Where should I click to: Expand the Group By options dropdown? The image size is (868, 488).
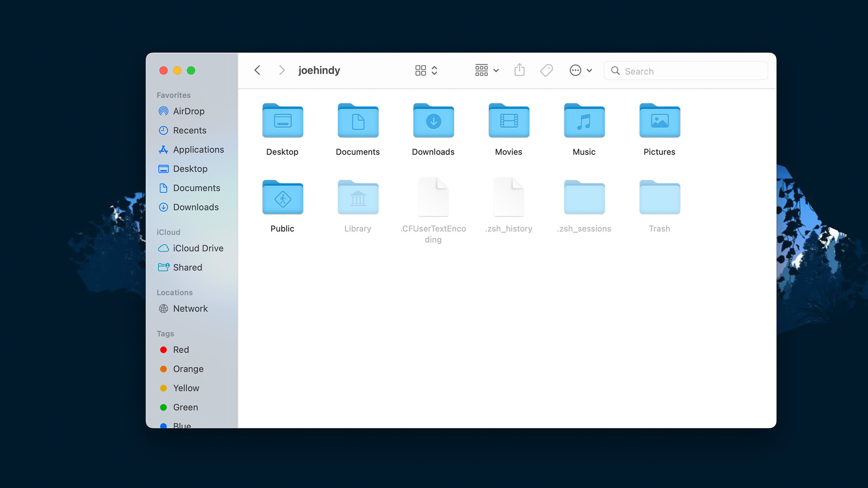point(487,70)
